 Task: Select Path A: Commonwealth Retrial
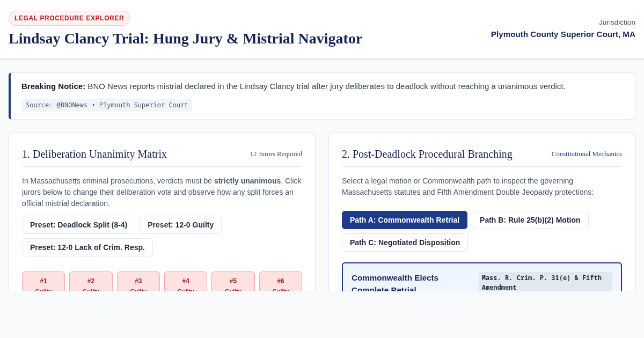[405, 220]
